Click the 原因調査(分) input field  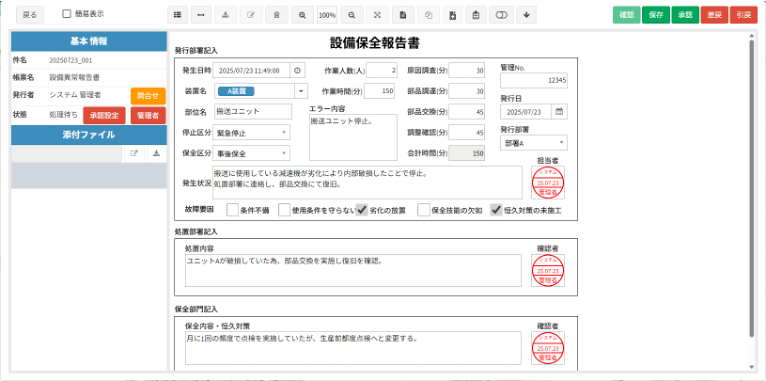click(467, 70)
